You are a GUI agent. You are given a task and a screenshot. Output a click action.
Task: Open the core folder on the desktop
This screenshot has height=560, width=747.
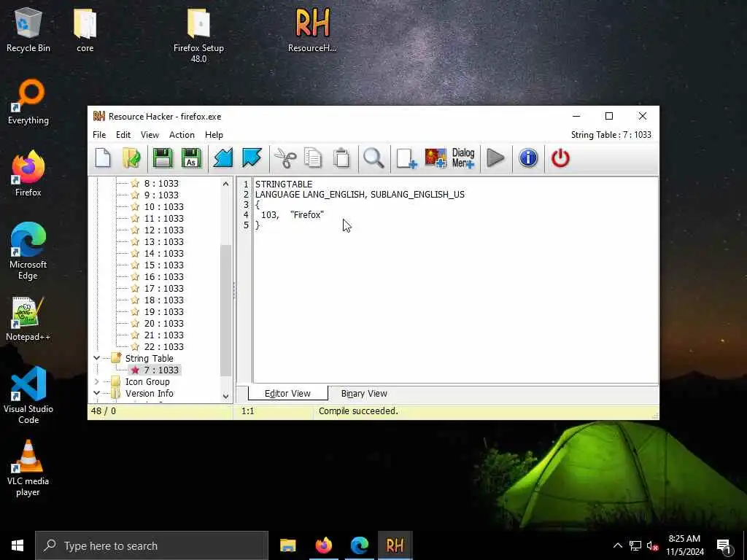[85, 29]
